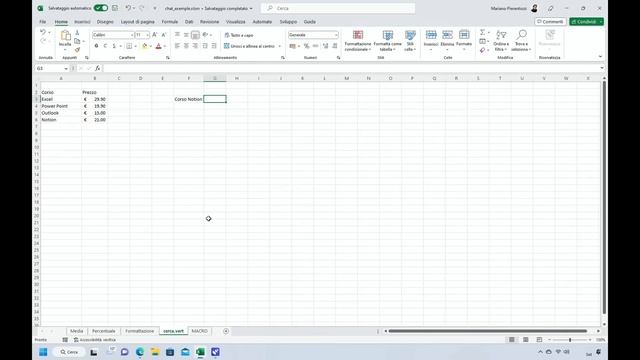This screenshot has height=360, width=640.
Task: Select the Media sheet tab
Action: 76,331
